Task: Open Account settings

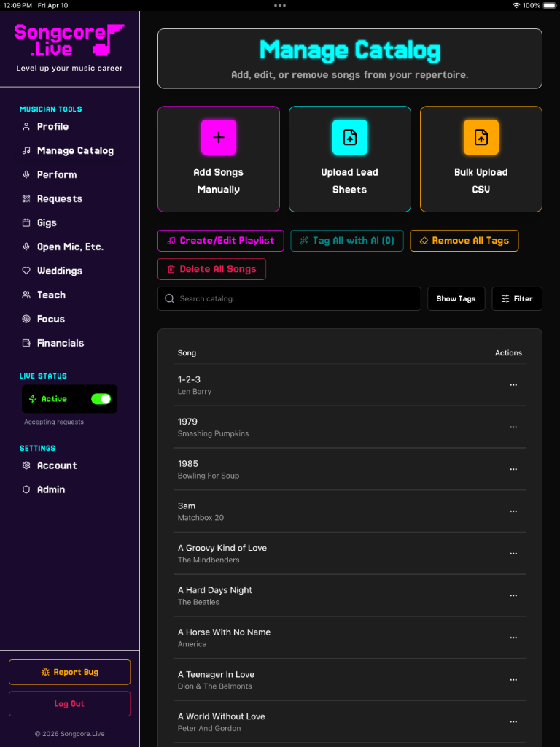Action: 69,465
